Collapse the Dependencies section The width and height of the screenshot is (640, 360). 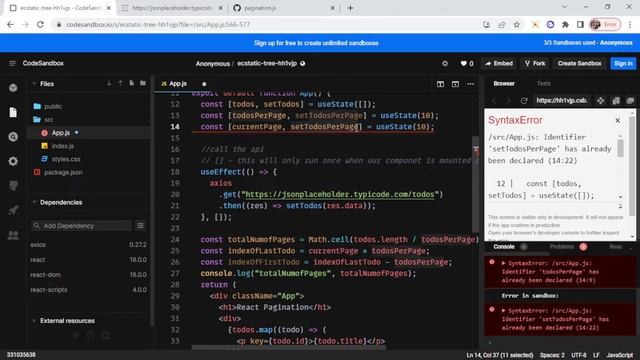point(34,202)
